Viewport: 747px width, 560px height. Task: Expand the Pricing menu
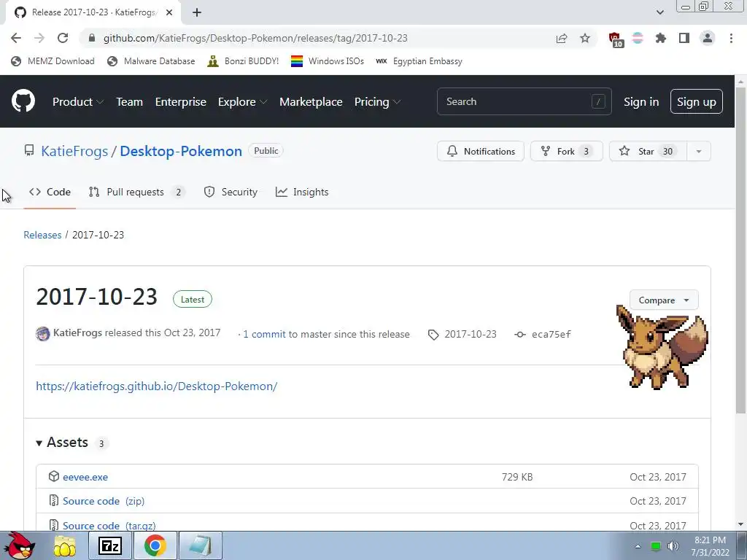pyautogui.click(x=377, y=101)
